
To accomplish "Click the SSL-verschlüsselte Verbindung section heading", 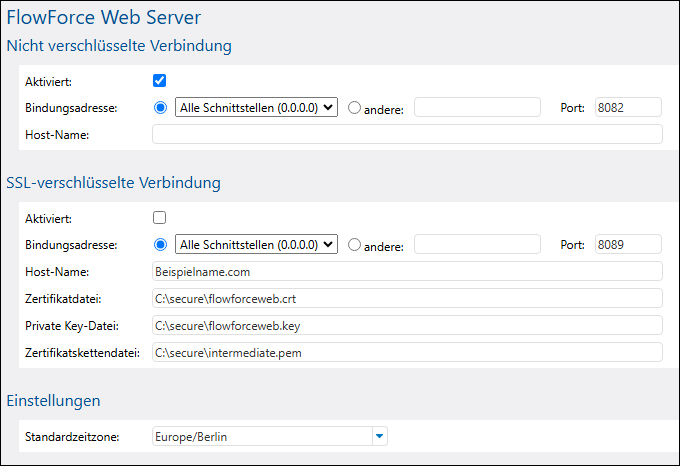I will click(113, 183).
